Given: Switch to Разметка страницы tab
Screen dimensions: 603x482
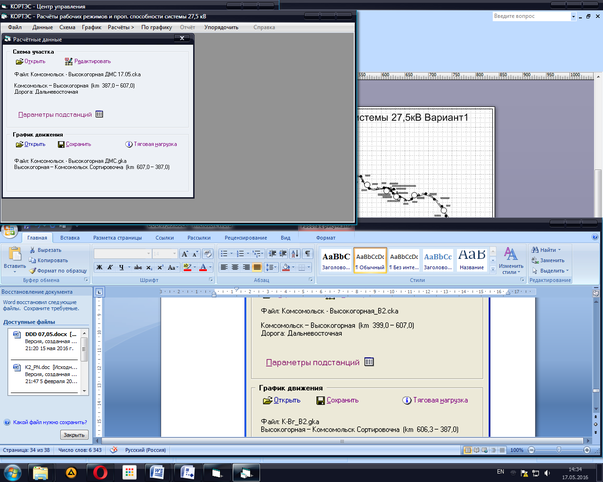Looking at the screenshot, I should (x=118, y=238).
